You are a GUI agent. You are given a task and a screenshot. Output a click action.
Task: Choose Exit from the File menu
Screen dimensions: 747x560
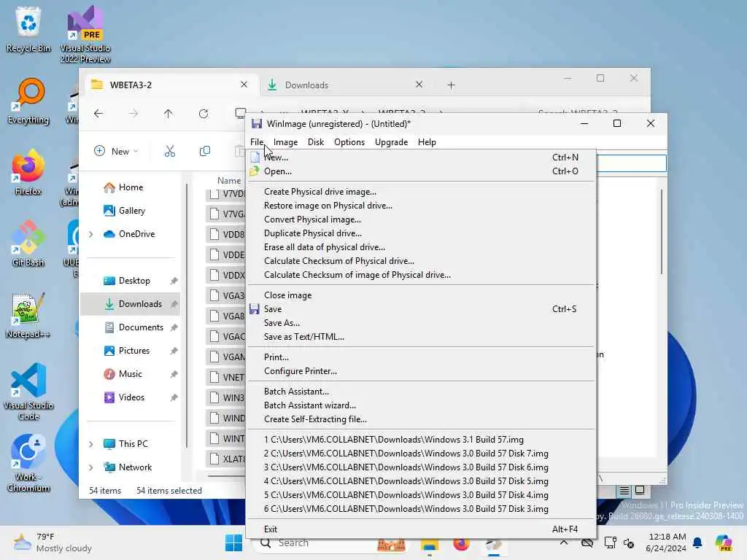421,529
